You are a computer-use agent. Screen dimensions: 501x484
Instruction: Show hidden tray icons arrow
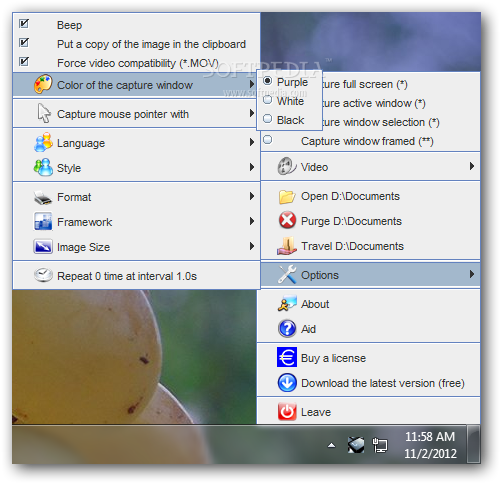coord(331,445)
